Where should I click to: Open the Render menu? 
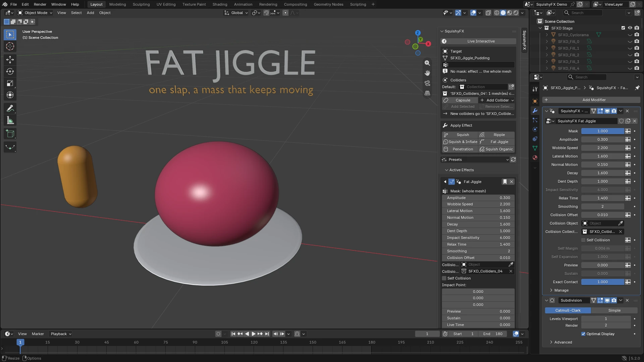tap(40, 4)
